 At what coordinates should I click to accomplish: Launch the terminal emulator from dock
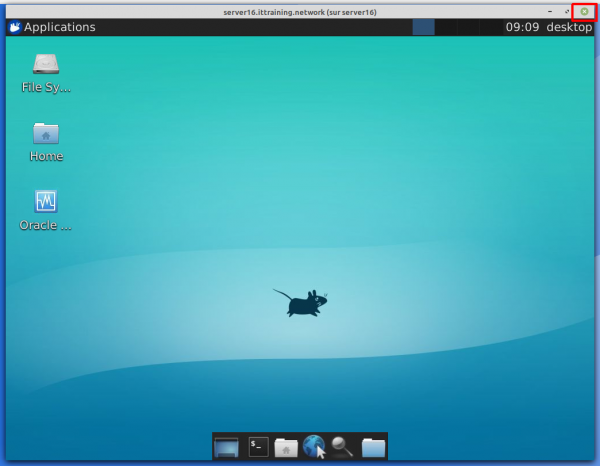point(258,446)
